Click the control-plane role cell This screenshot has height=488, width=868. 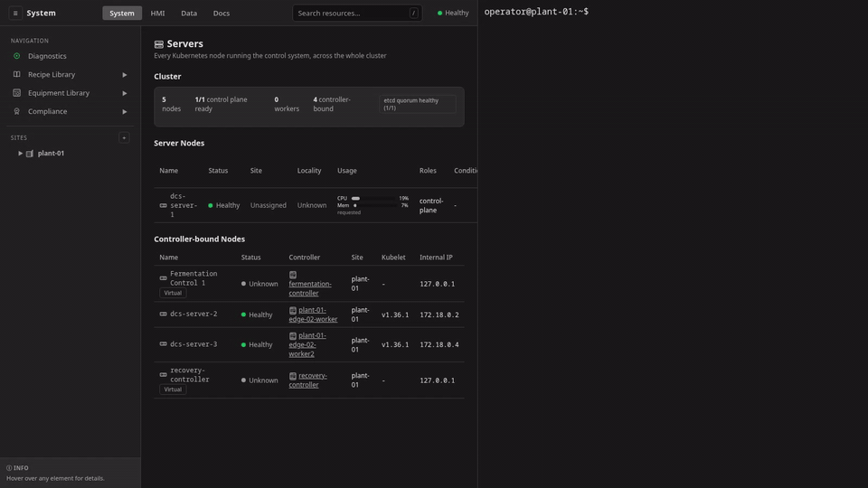pyautogui.click(x=431, y=205)
